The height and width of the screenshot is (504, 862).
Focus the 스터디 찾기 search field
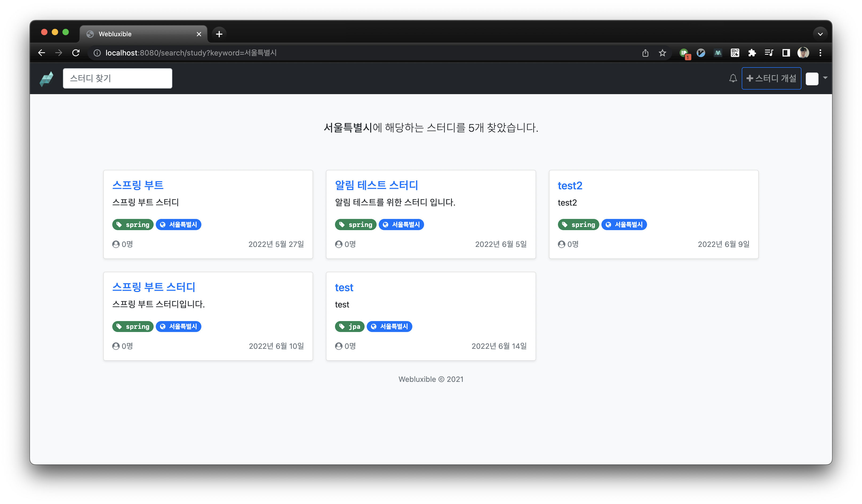click(x=117, y=78)
